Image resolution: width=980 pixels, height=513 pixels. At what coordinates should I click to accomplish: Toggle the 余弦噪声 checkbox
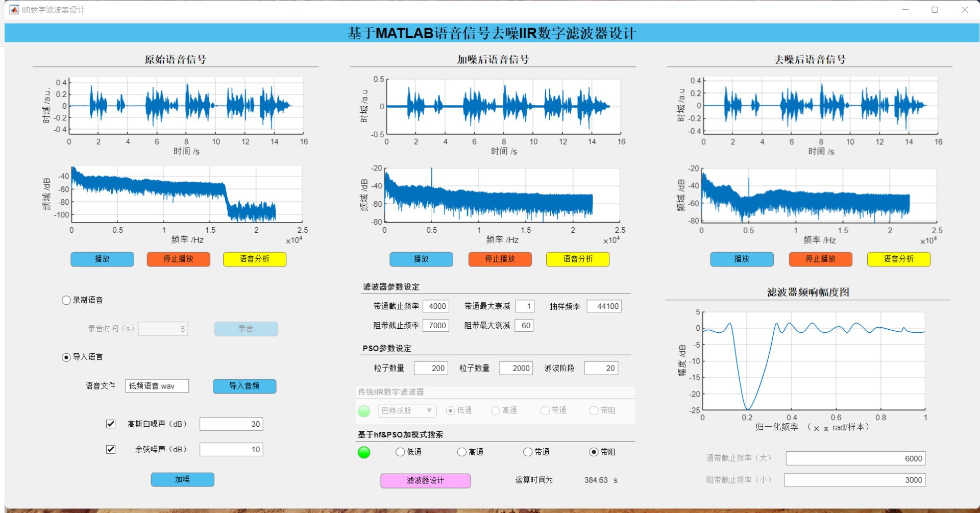111,449
